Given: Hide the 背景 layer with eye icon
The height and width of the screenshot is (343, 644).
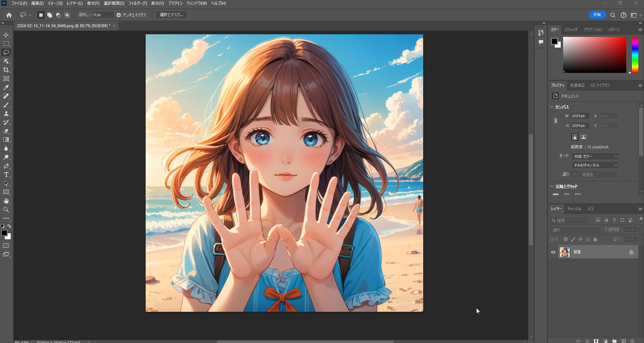Looking at the screenshot, I should pos(553,252).
